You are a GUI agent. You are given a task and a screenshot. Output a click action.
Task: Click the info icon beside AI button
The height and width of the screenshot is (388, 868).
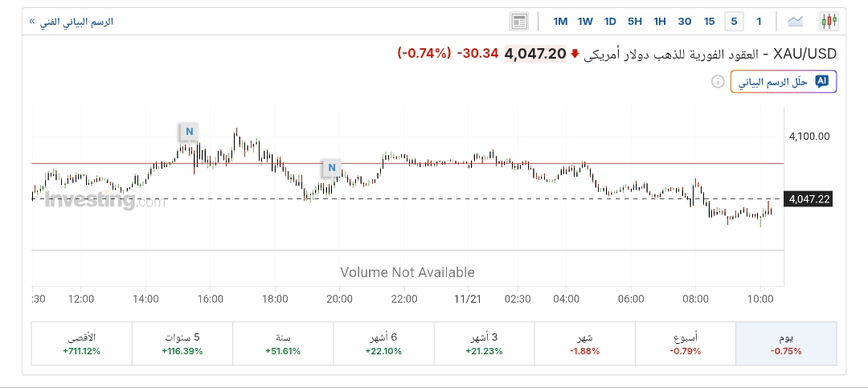coord(718,81)
